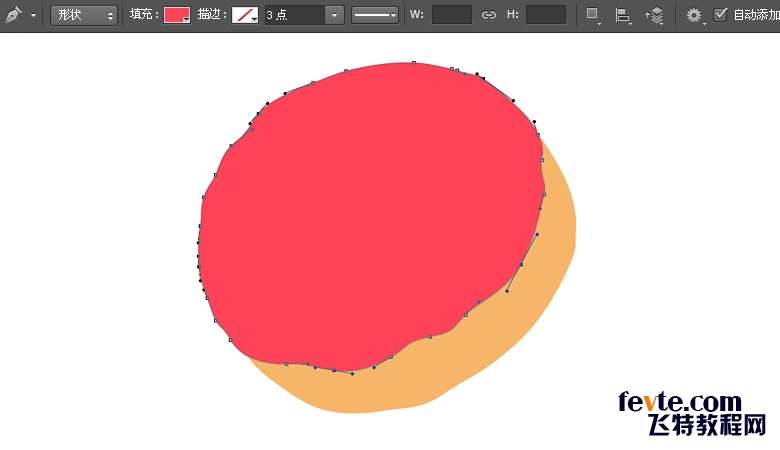Open the Pen tool preset picker arrow
This screenshot has width=780, height=450.
pyautogui.click(x=33, y=15)
